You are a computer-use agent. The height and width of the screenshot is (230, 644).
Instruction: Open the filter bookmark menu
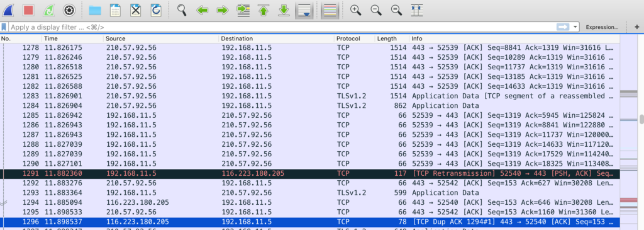tap(4, 27)
